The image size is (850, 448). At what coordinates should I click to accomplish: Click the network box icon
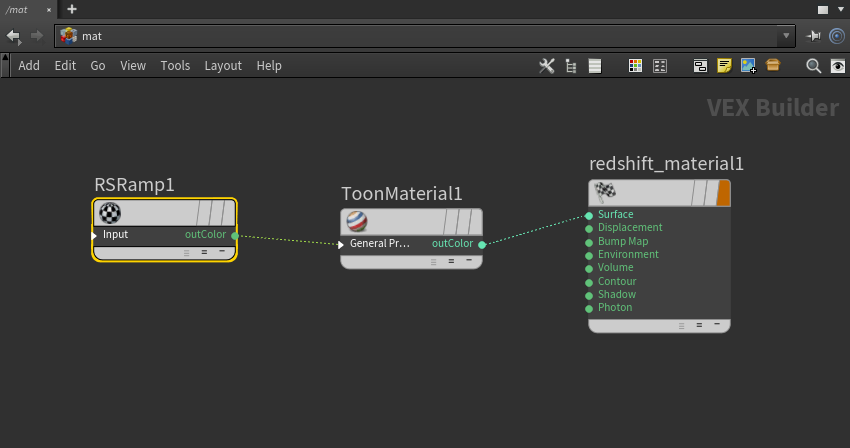point(700,66)
